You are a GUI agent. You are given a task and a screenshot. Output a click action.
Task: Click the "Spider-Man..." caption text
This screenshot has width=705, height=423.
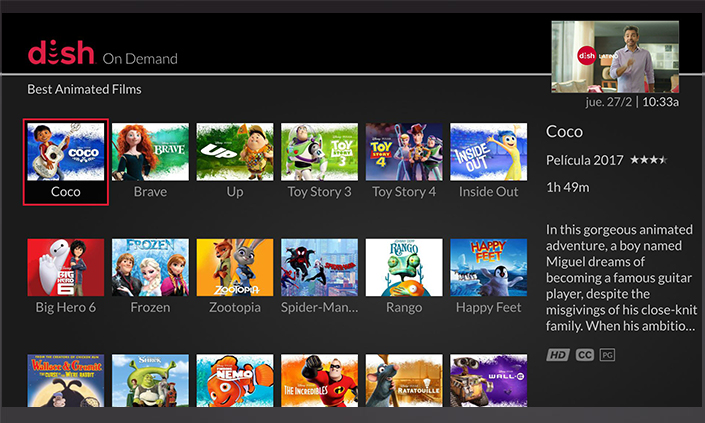tap(319, 307)
